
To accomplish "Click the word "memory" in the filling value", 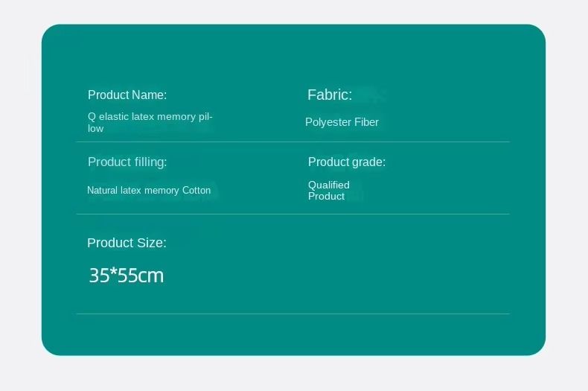I will pyautogui.click(x=162, y=191).
